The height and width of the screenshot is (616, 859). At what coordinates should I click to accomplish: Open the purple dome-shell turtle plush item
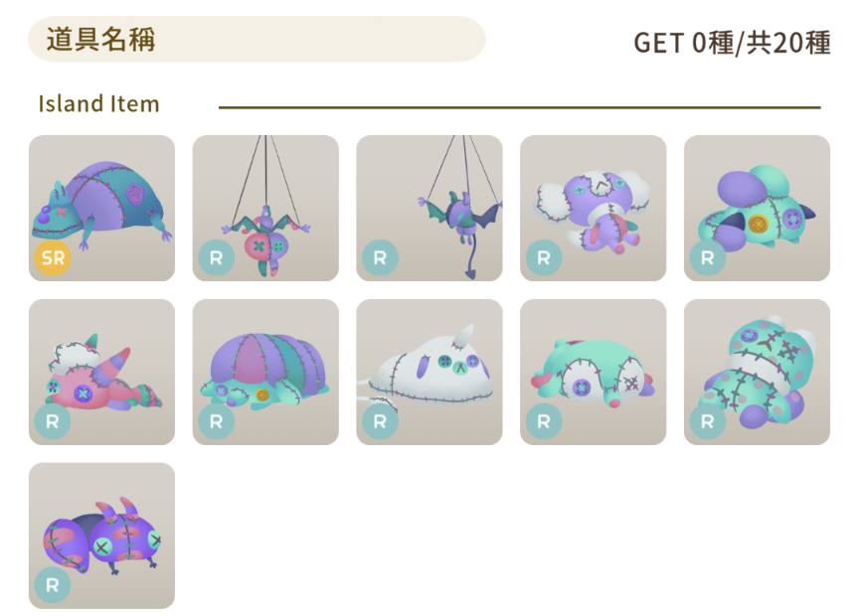click(x=265, y=372)
